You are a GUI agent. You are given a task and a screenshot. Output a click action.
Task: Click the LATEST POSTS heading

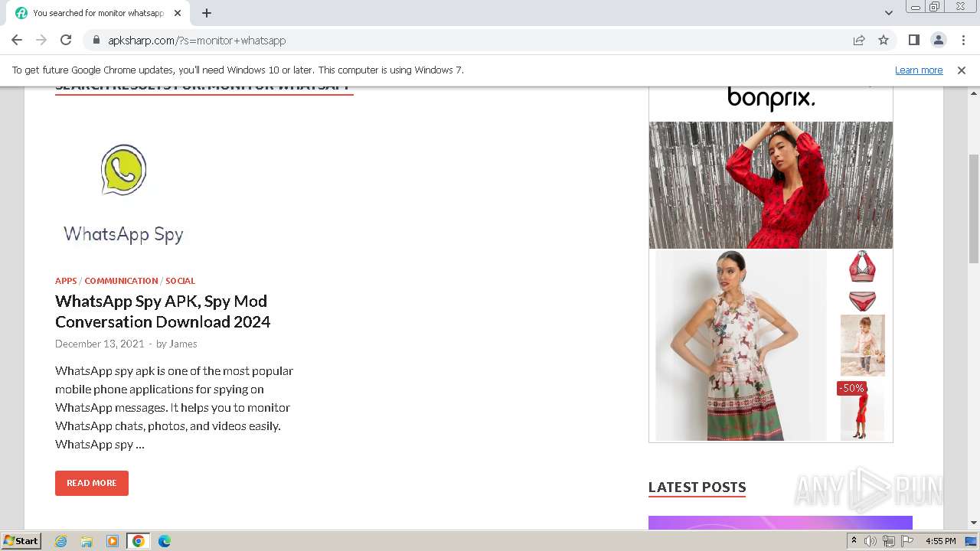697,487
